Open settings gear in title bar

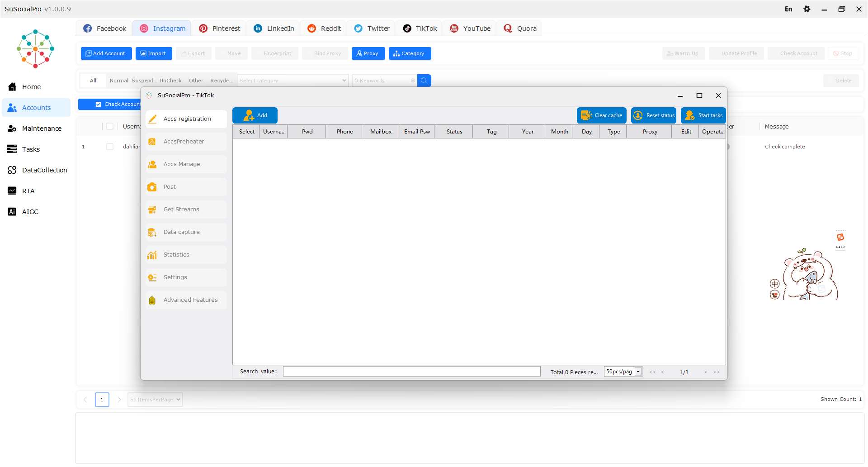[x=807, y=9]
